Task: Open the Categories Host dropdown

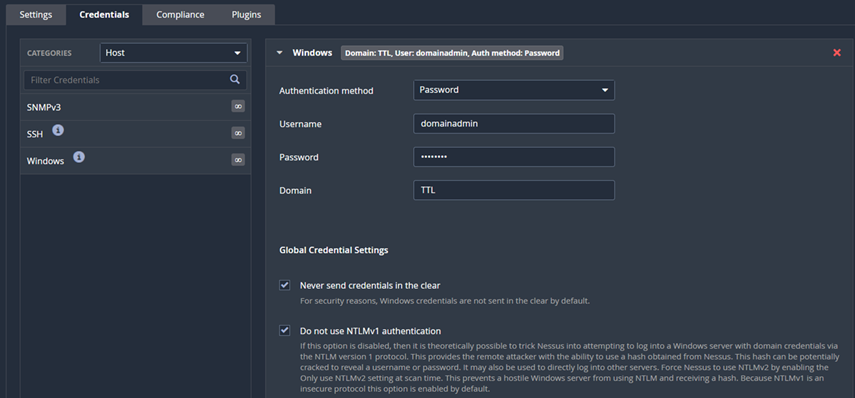Action: [173, 53]
